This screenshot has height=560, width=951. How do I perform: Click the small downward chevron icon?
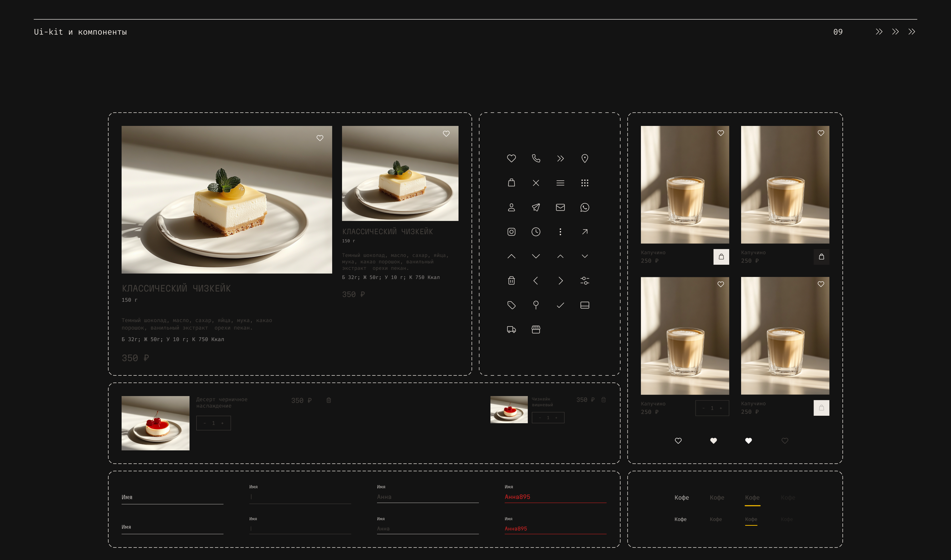point(585,256)
